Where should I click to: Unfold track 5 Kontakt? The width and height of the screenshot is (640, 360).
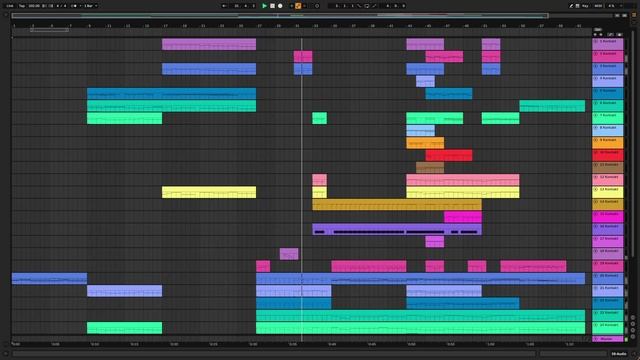[596, 91]
